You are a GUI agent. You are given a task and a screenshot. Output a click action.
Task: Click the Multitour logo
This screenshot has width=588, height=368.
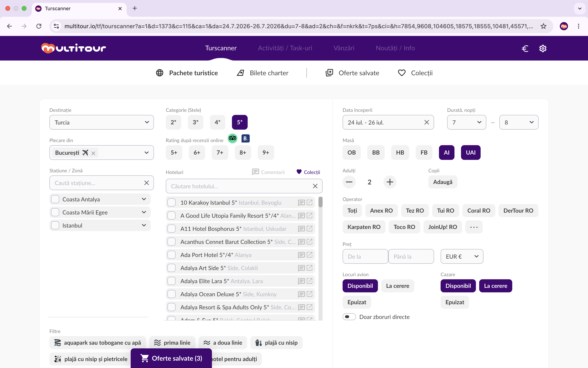[74, 48]
